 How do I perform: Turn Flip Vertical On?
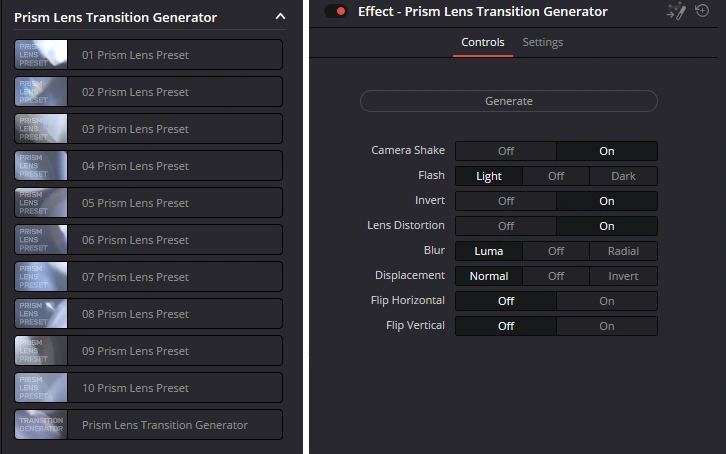pyautogui.click(x=607, y=326)
